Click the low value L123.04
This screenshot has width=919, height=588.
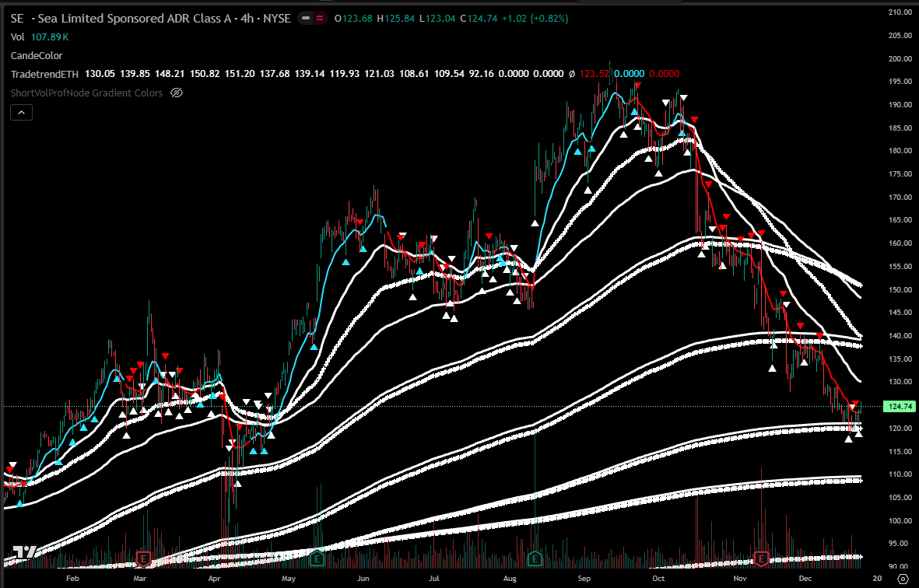[x=437, y=18]
